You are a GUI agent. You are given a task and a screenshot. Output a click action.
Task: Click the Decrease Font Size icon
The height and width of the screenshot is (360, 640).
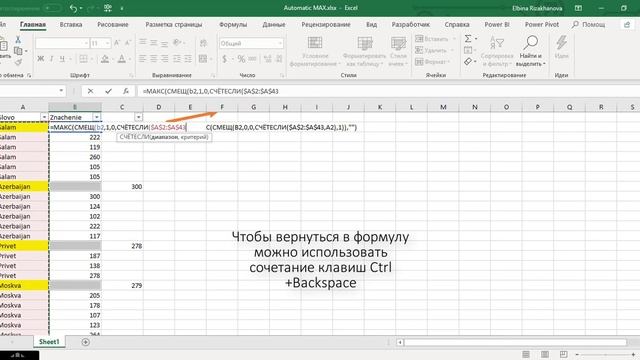(128, 43)
